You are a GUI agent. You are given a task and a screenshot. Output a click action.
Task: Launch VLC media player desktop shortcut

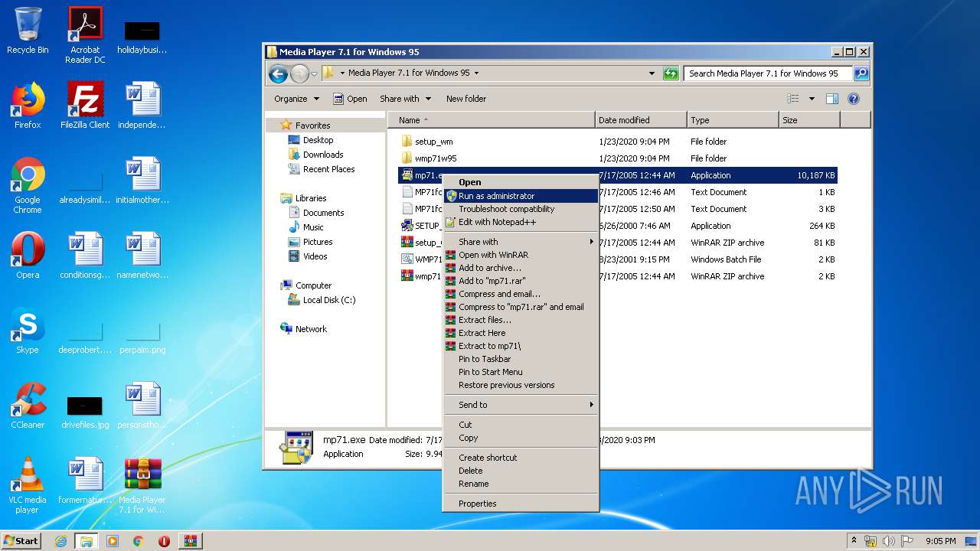click(28, 485)
